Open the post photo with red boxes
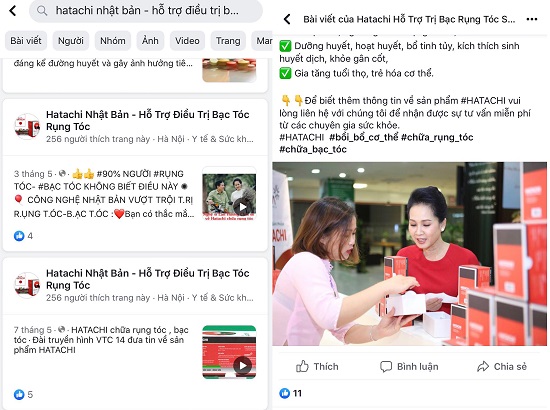This screenshot has height=410, width=550. pos(409,254)
